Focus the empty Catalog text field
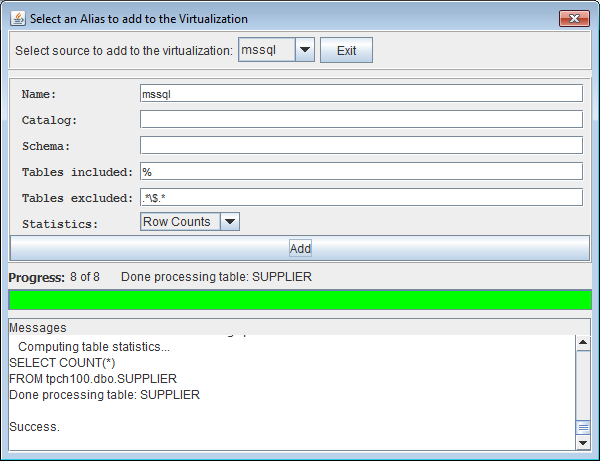This screenshot has height=461, width=600. (x=360, y=119)
